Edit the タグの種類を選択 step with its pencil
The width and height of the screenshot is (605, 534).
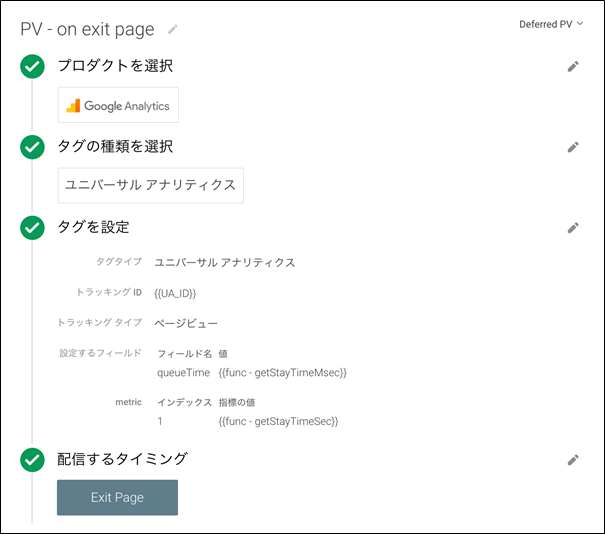click(x=573, y=147)
